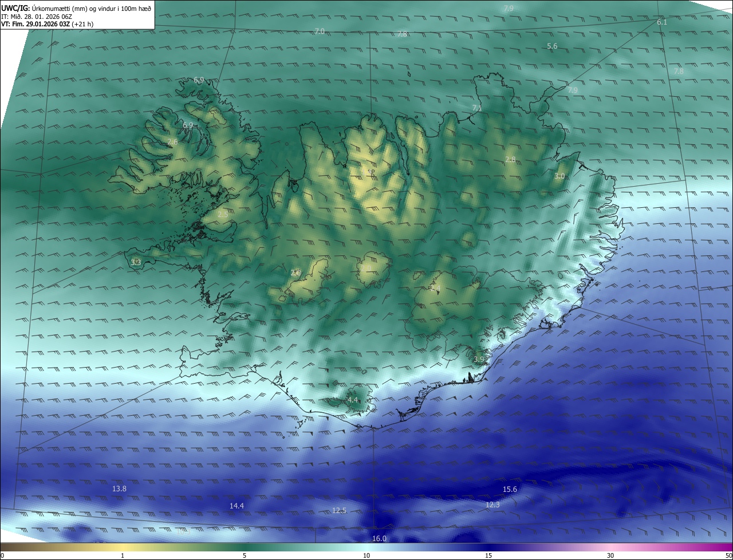This screenshot has height=560, width=733.
Task: Click the 3.3 value label on the map
Action: (x=136, y=262)
